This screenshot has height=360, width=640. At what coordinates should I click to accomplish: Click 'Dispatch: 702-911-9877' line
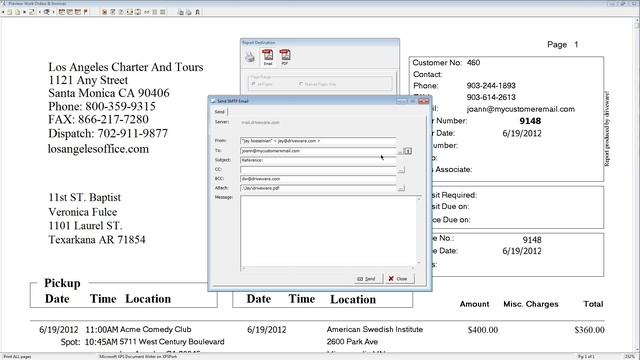tap(108, 133)
